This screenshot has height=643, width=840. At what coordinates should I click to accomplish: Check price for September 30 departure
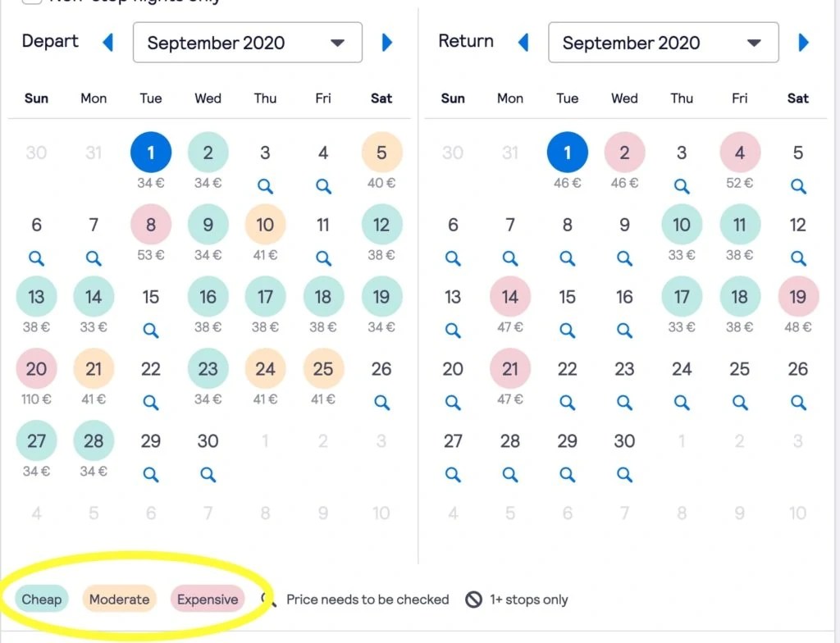click(x=208, y=474)
